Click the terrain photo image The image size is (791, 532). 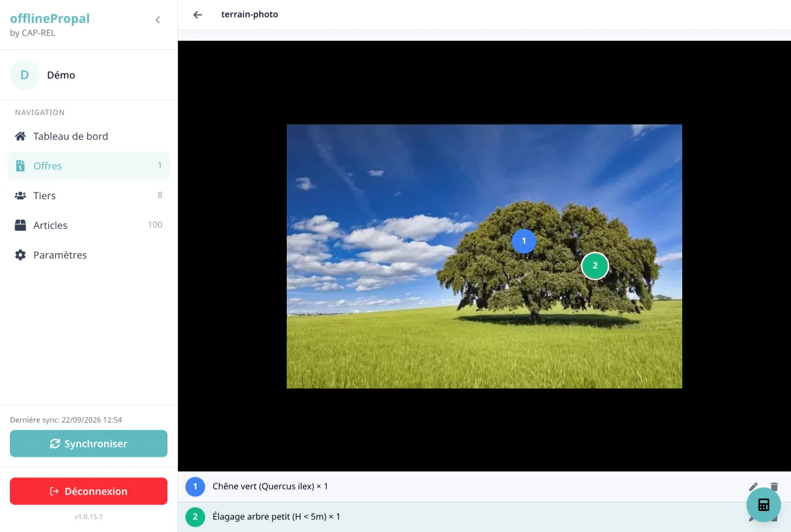pos(484,256)
